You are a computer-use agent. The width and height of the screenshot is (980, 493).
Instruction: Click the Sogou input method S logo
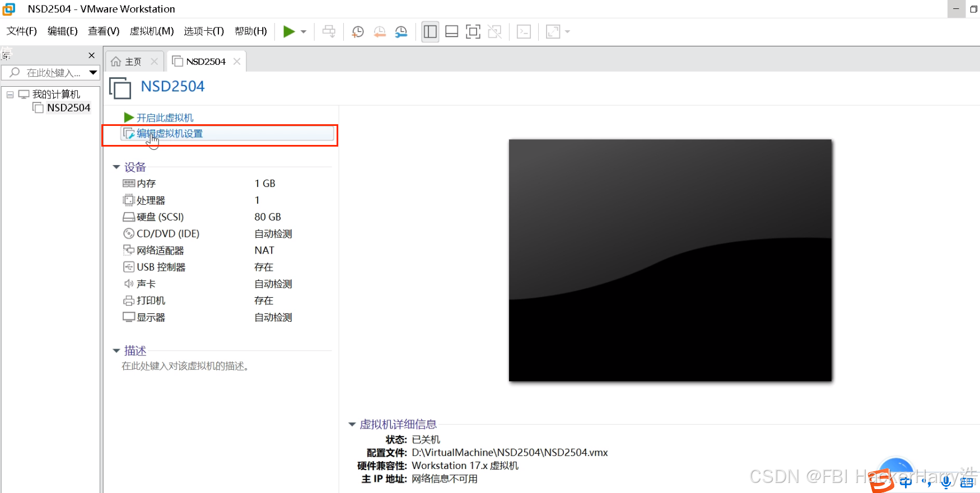click(x=882, y=481)
